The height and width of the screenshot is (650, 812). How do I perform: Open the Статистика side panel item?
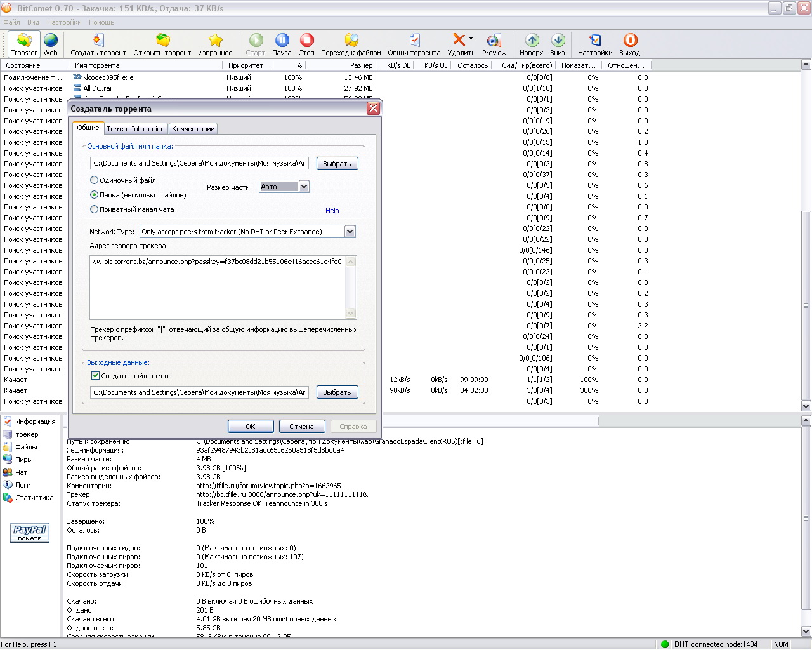[29, 498]
